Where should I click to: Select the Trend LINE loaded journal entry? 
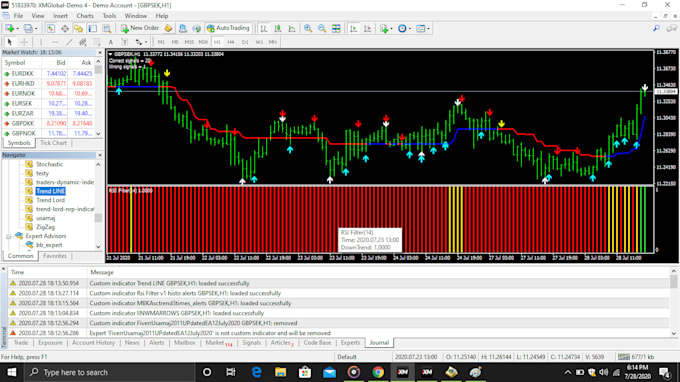pyautogui.click(x=339, y=283)
